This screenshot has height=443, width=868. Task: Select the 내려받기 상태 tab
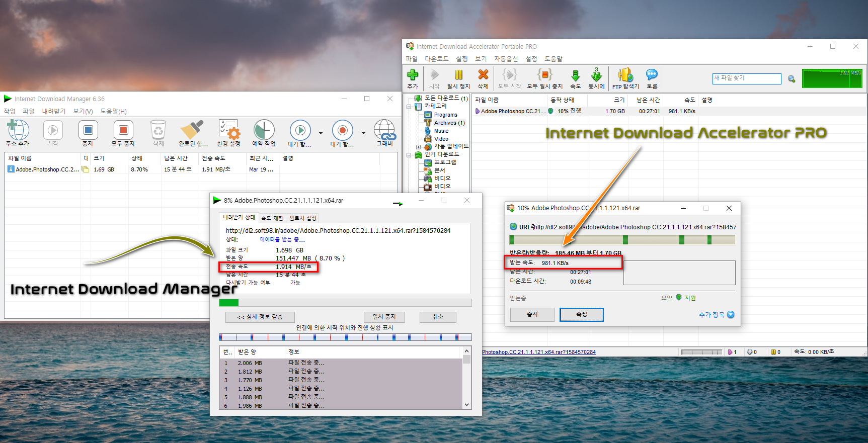(239, 217)
